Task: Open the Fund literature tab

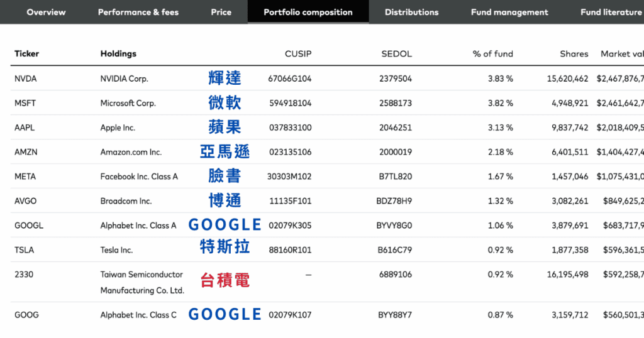Action: pos(611,13)
